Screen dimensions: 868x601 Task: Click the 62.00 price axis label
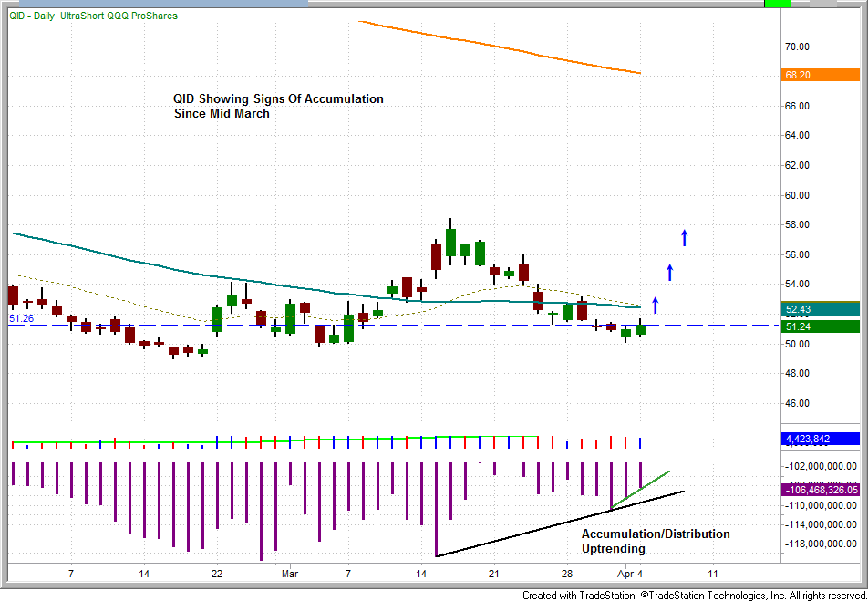[x=797, y=166]
